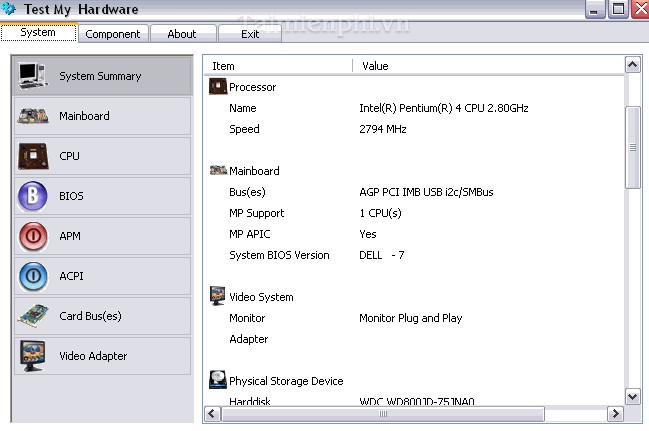This screenshot has width=649, height=431.
Task: Click the Value column header
Action: pyautogui.click(x=488, y=66)
